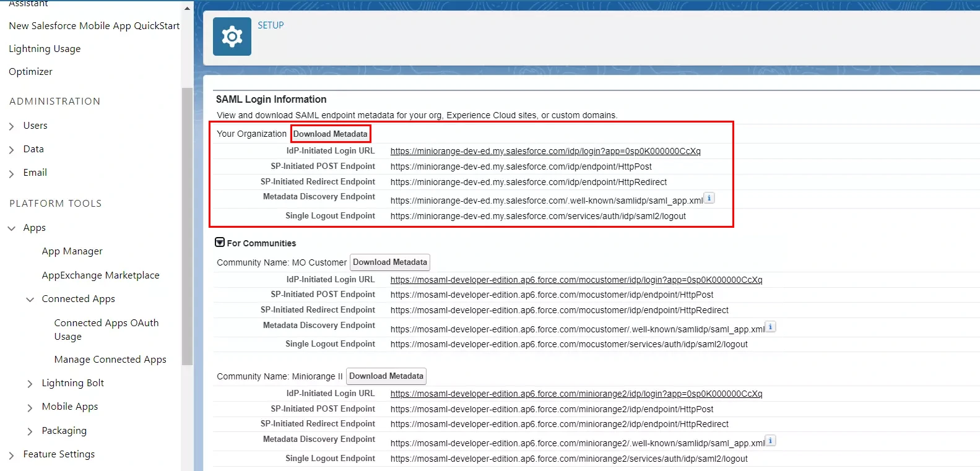Image resolution: width=980 pixels, height=471 pixels.
Task: Open miniorange-dev-ed IdP-Initiated Login URL link
Action: (x=545, y=151)
